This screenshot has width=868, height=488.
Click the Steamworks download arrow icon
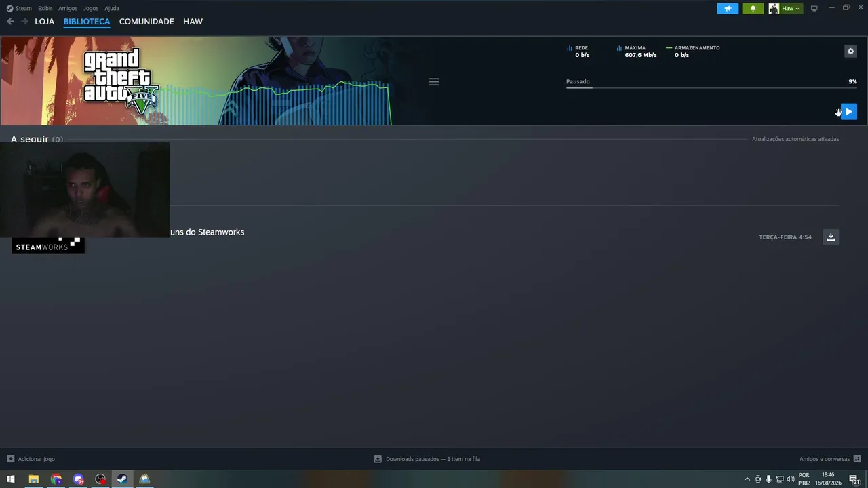pyautogui.click(x=831, y=237)
